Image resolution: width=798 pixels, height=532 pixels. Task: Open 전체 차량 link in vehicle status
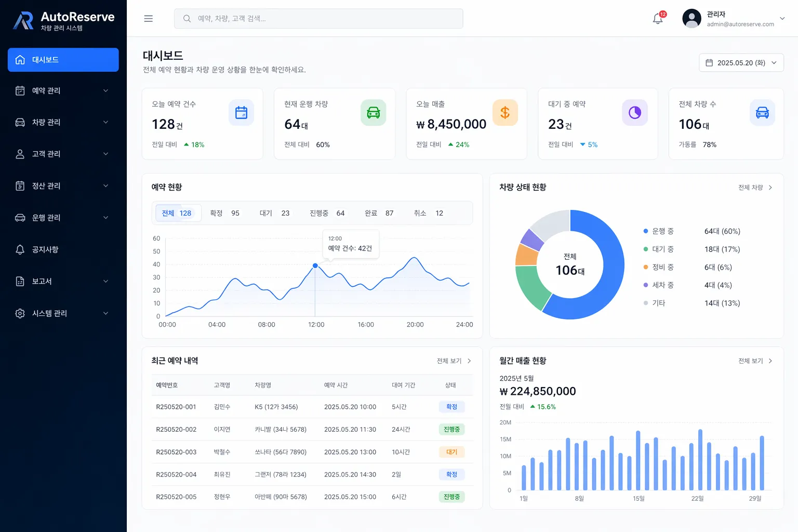click(755, 188)
